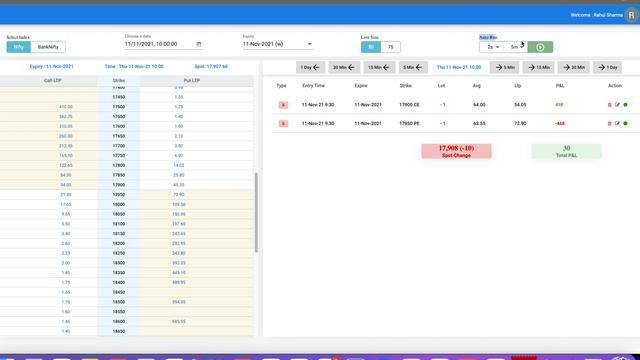Go back 15 Min

click(379, 67)
